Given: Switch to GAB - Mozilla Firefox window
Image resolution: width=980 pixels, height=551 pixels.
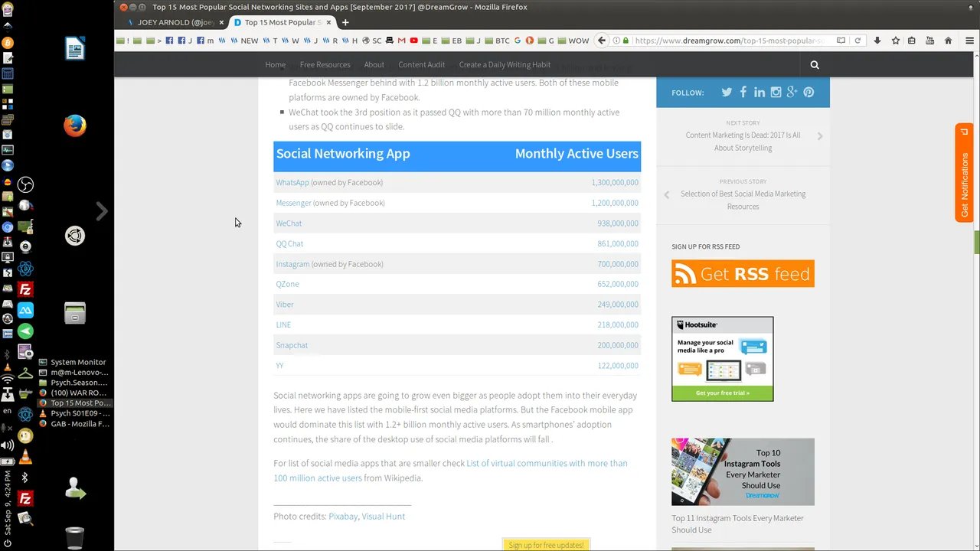Looking at the screenshot, I should pos(73,424).
